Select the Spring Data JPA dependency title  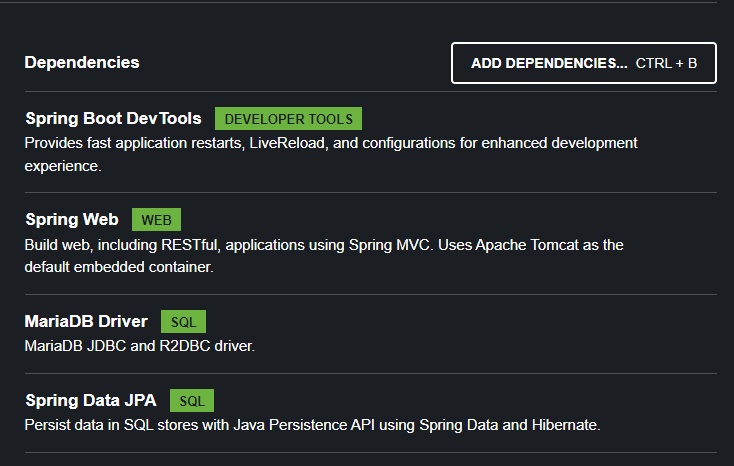click(90, 400)
